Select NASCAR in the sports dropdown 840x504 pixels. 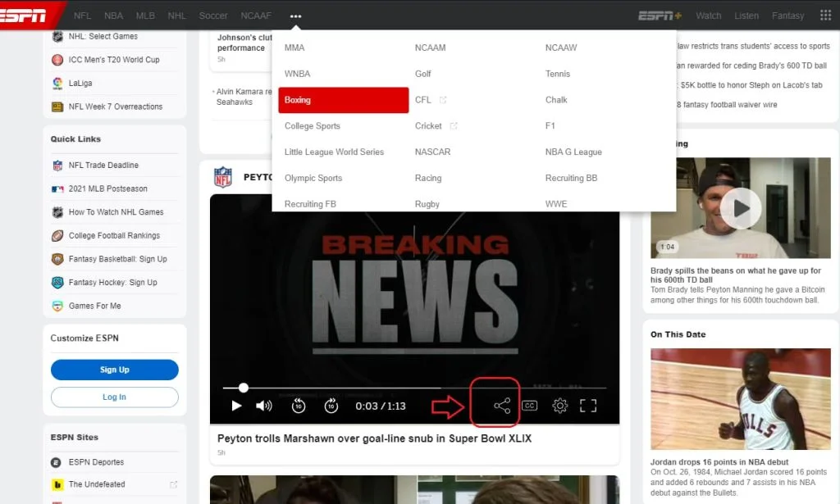(x=432, y=152)
